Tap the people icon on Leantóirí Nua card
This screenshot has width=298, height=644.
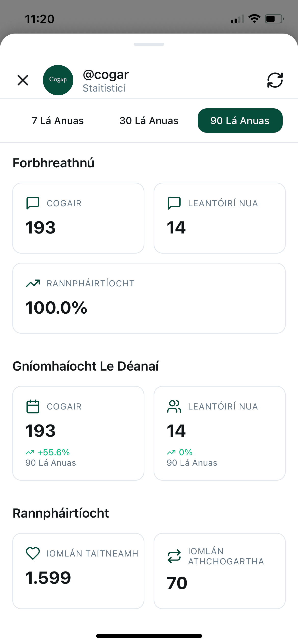[x=174, y=406]
